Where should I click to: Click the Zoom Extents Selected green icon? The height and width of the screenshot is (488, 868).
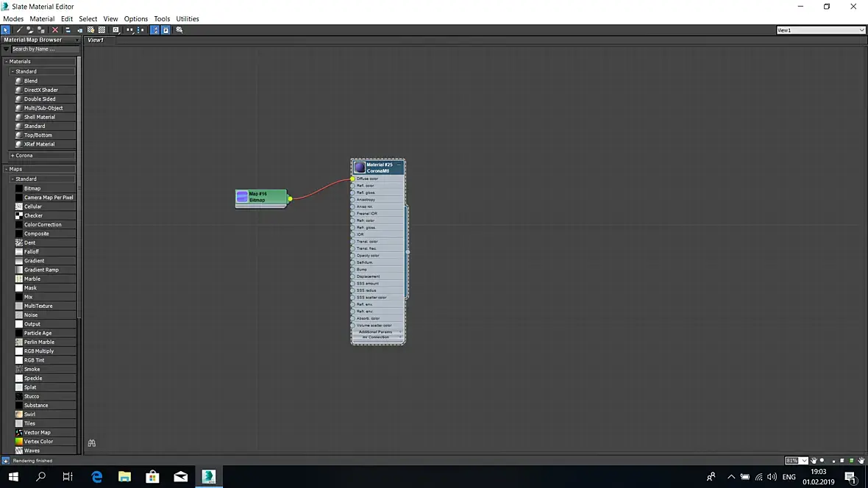point(851,460)
